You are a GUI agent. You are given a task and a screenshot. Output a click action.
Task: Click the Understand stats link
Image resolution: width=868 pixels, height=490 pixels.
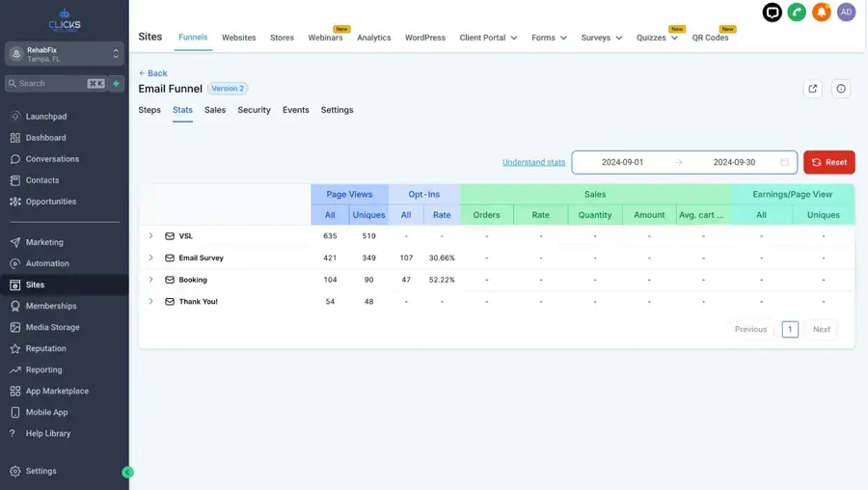[x=533, y=162]
